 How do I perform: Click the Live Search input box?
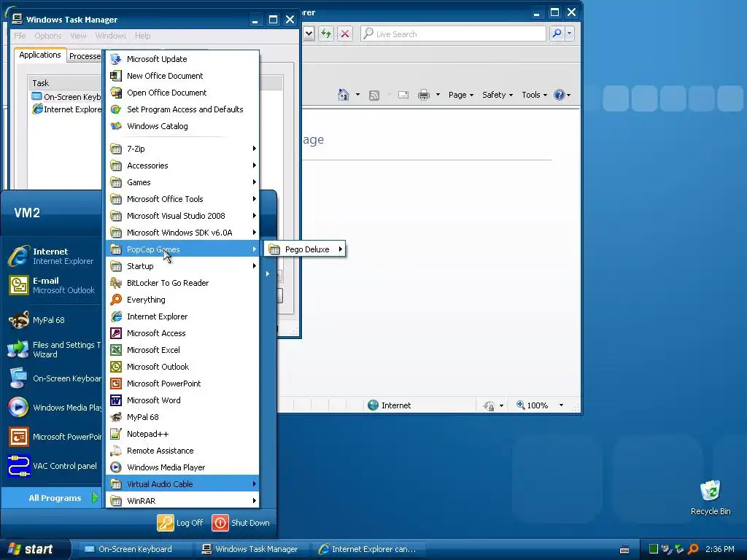pos(452,34)
